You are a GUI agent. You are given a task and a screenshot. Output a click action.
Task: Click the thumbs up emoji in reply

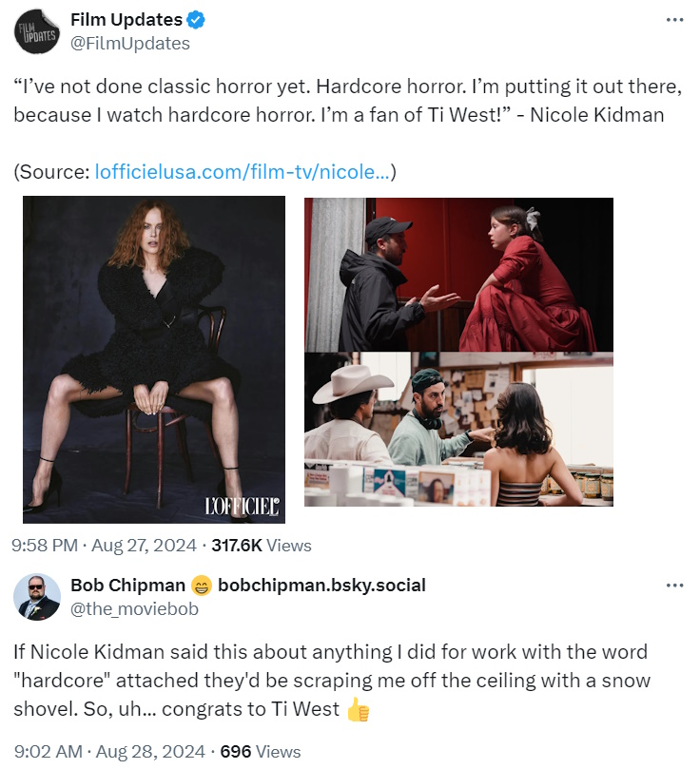click(359, 710)
